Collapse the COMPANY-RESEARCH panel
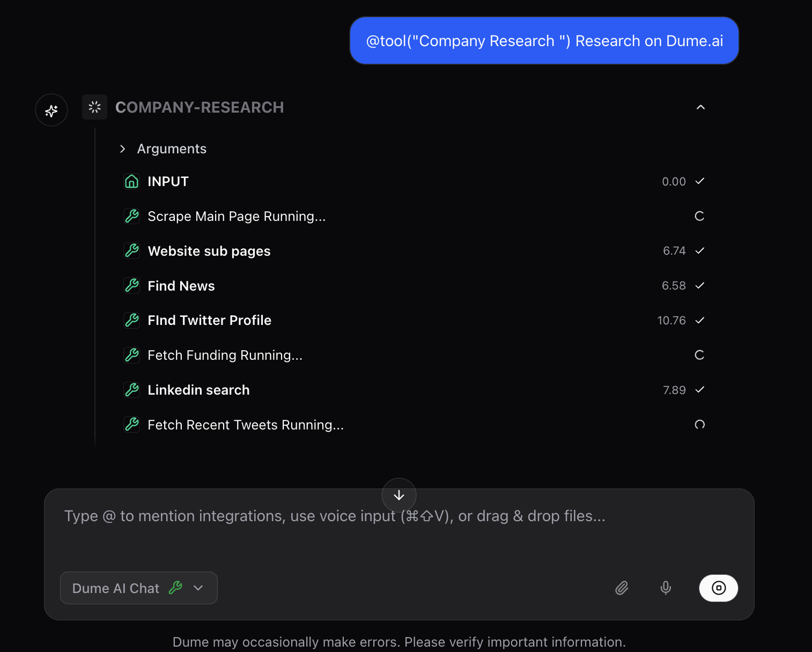Viewport: 812px width, 652px height. click(700, 107)
